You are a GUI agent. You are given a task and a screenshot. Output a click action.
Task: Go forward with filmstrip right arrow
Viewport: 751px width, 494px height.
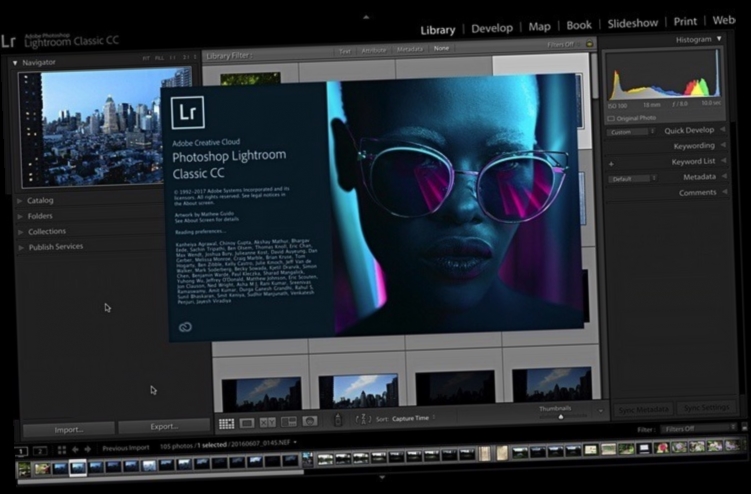(88, 449)
